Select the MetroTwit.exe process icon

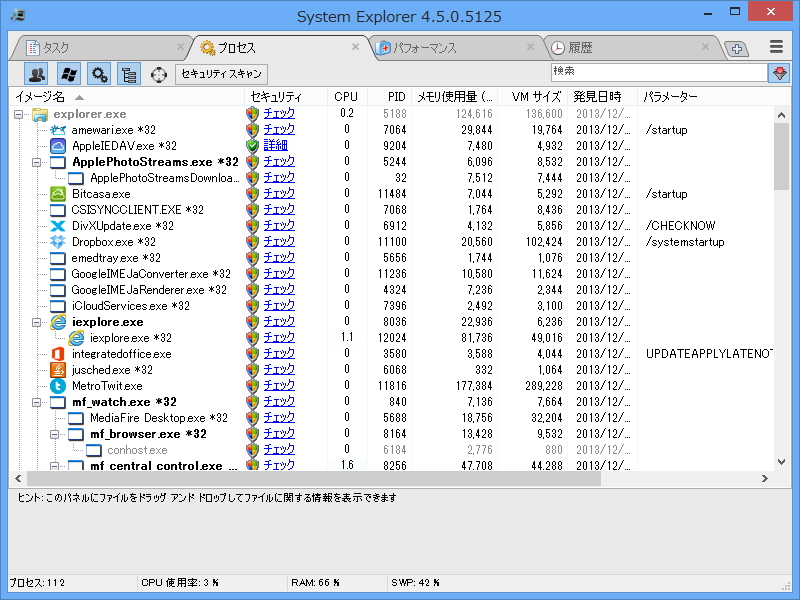coord(56,385)
